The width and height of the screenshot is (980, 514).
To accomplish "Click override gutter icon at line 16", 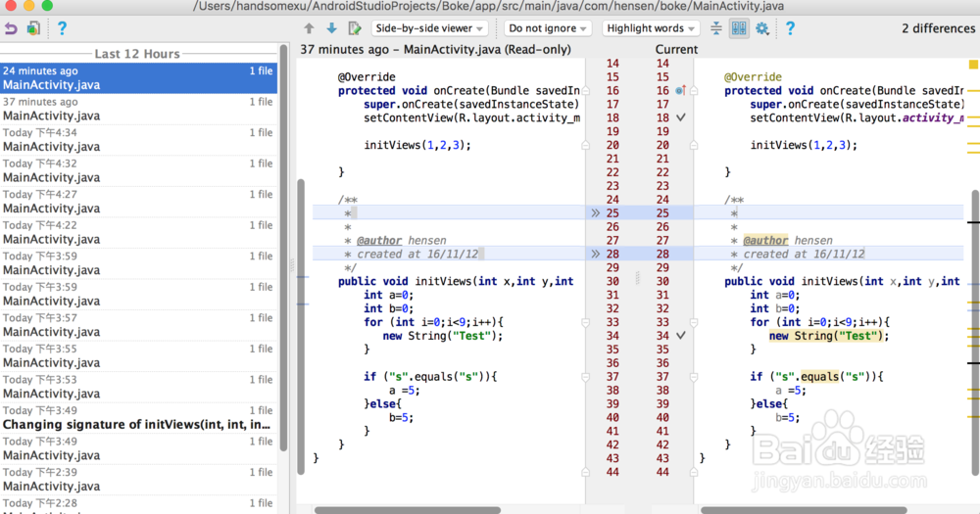I will click(x=680, y=90).
